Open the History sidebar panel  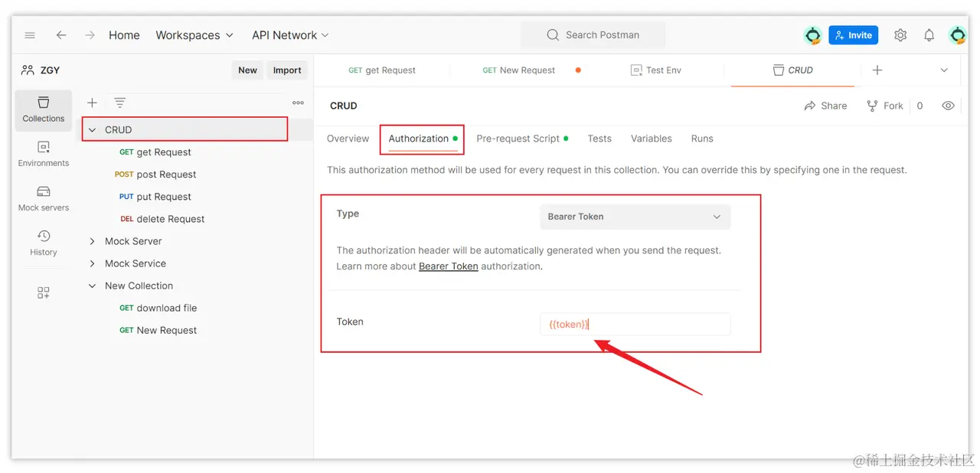click(44, 243)
